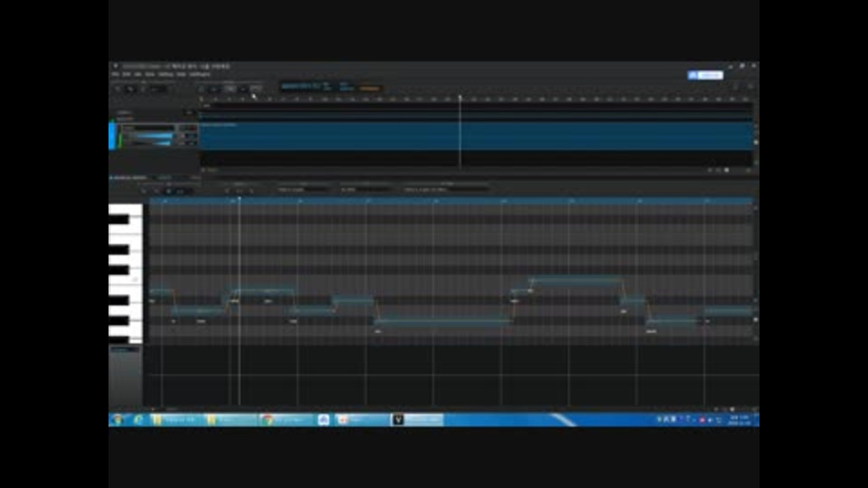Click the playhead marker on the piano roll ruler
This screenshot has width=868, height=488.
239,199
